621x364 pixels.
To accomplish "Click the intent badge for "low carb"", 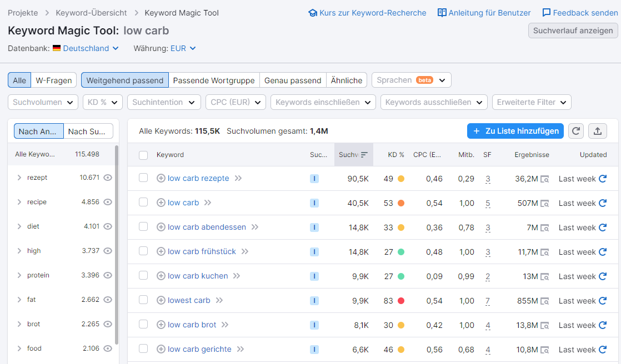I will click(314, 203).
